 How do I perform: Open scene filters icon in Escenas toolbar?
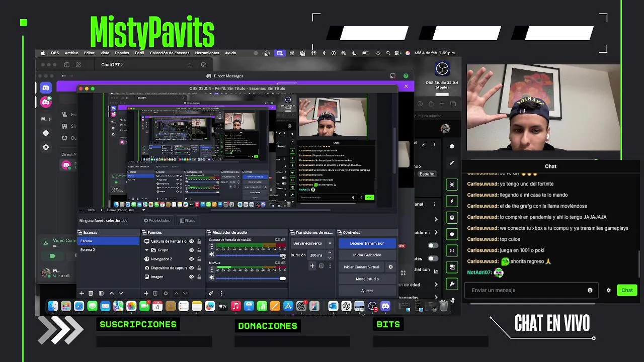(x=101, y=293)
